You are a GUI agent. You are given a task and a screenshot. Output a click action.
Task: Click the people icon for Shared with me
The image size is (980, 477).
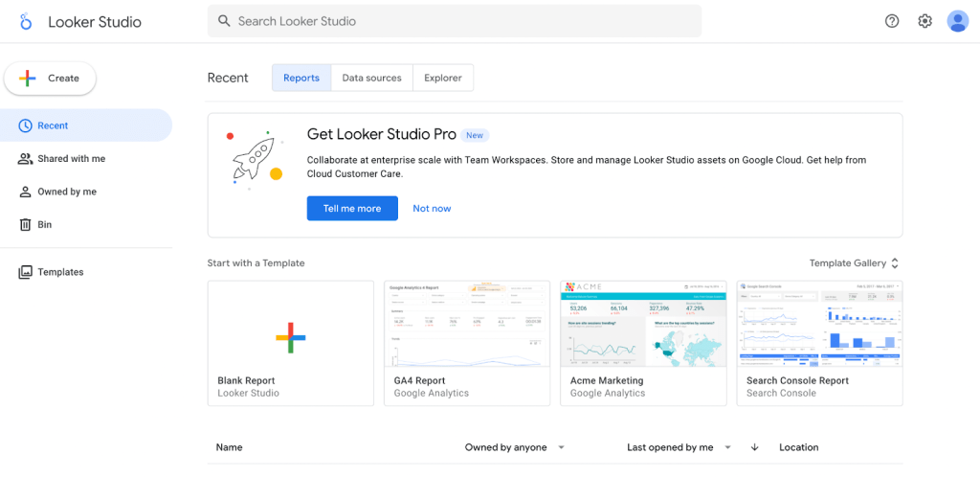click(25, 159)
